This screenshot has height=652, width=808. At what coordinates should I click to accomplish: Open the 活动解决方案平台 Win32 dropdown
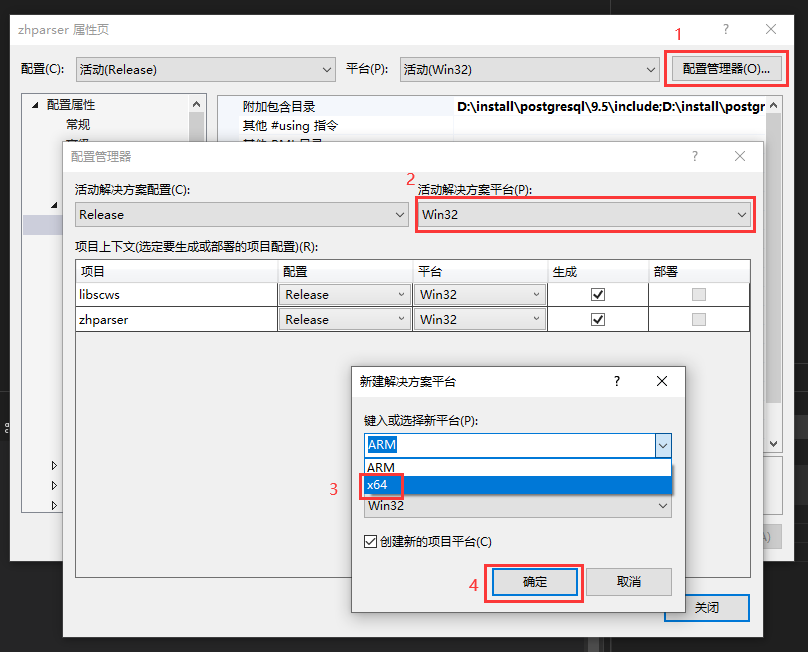[x=585, y=214]
